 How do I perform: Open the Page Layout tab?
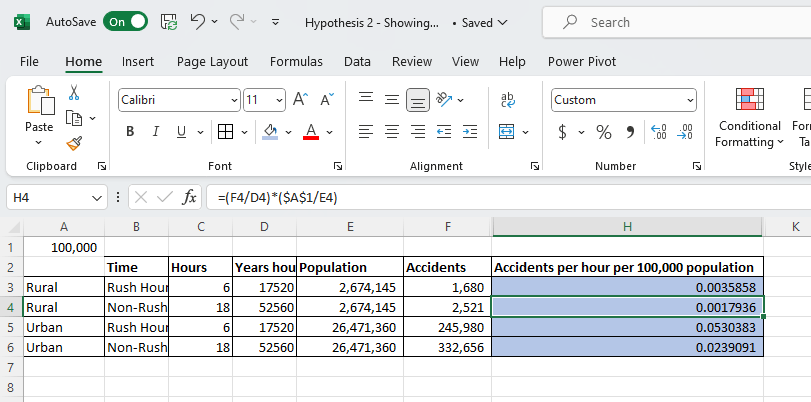(x=212, y=61)
